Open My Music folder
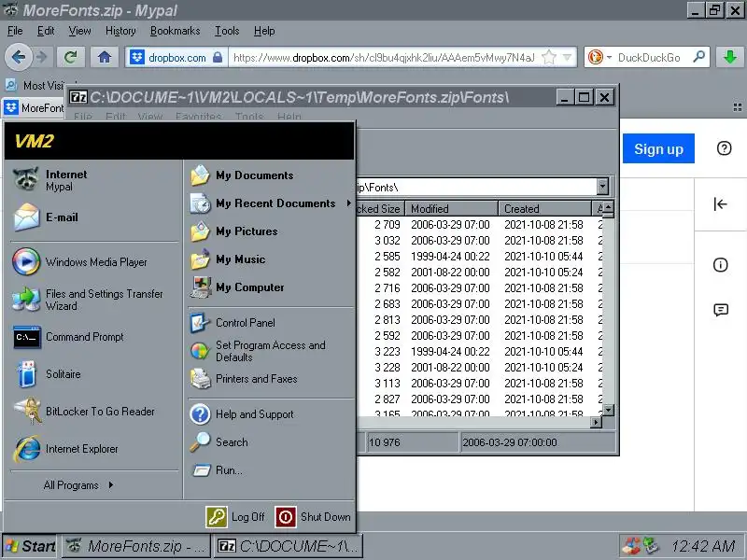The width and height of the screenshot is (747, 560). pyautogui.click(x=228, y=259)
